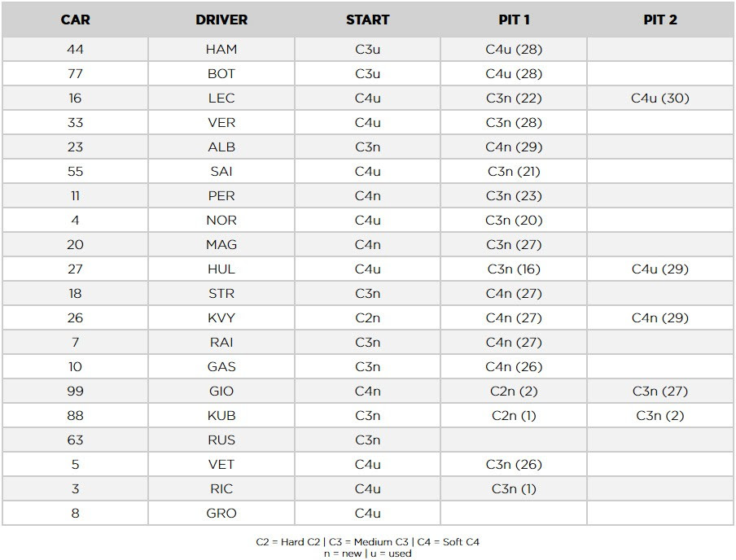The height and width of the screenshot is (560, 736).
Task: Select the ALB driver cell
Action: point(221,147)
